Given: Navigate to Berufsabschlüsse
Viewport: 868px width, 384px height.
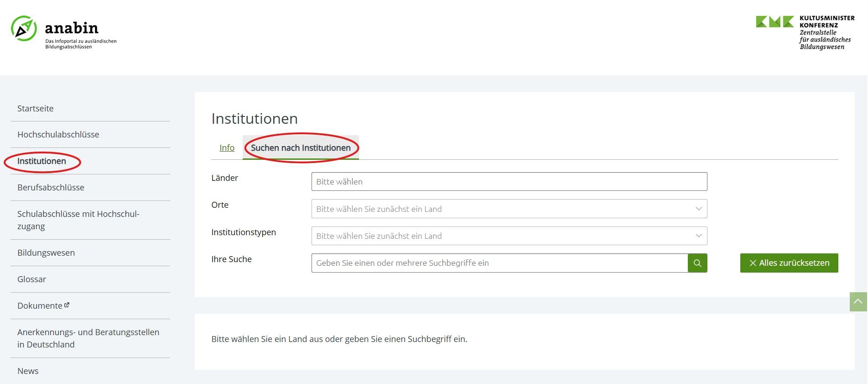Looking at the screenshot, I should point(51,187).
